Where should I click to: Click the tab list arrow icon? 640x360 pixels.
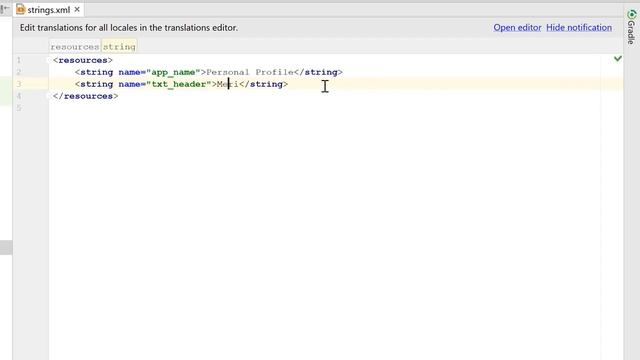coord(5,8)
